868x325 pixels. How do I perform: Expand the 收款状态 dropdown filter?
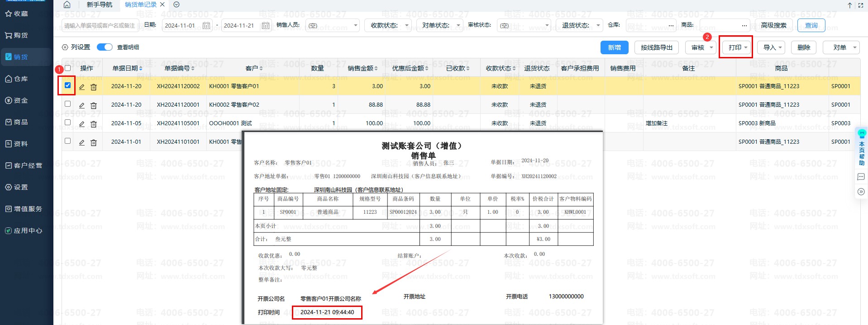tap(388, 25)
